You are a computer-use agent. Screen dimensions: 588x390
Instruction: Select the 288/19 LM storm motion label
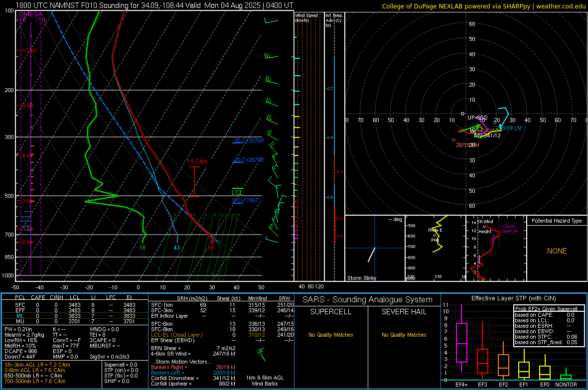coord(510,128)
